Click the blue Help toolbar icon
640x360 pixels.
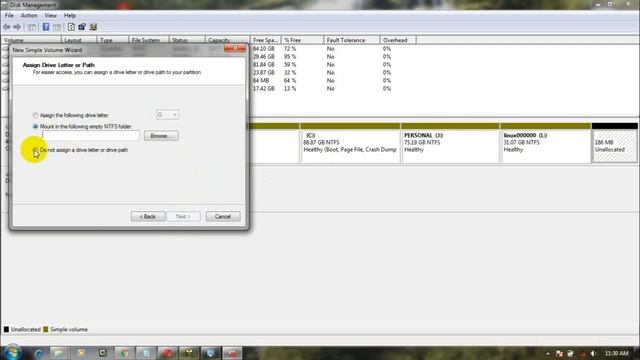46,27
